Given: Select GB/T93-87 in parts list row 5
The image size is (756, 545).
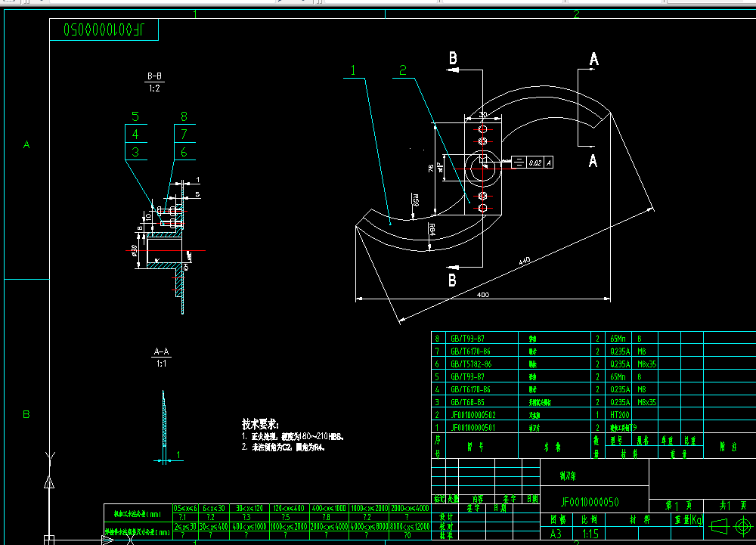Looking at the screenshot, I should (467, 377).
